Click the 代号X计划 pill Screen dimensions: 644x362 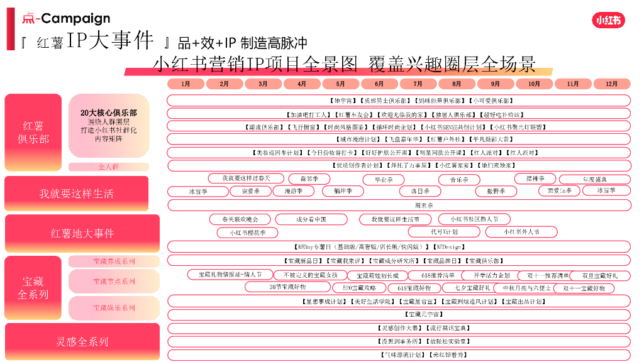click(x=444, y=232)
